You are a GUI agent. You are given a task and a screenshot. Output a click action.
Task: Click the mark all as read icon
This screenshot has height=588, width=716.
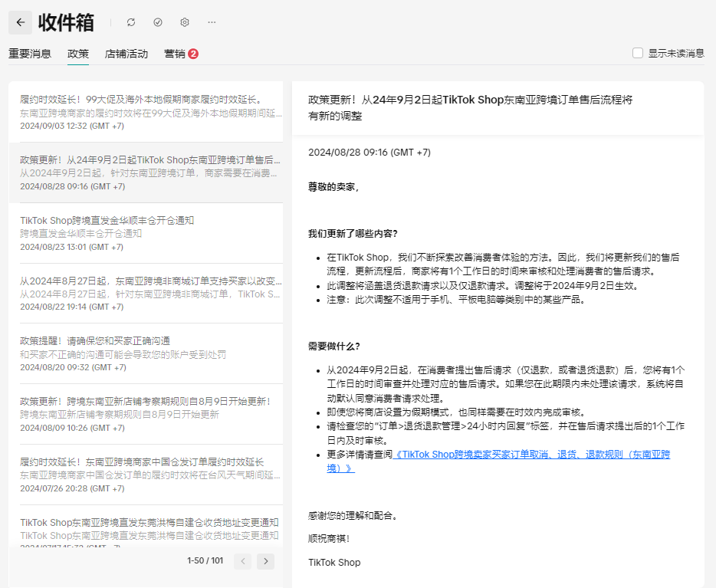click(x=158, y=22)
